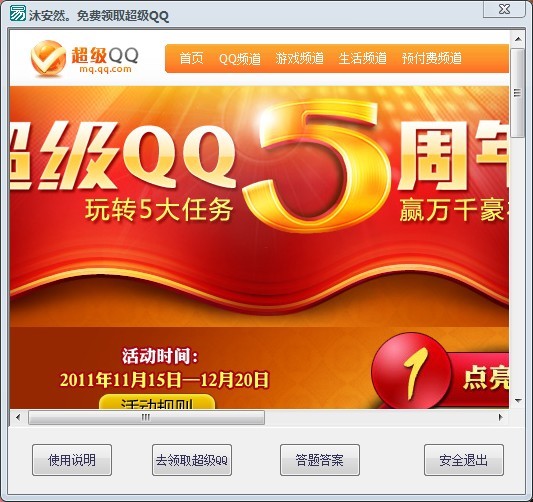The height and width of the screenshot is (502, 533).
Task: Select the 预付费频道 tab
Action: tap(432, 58)
